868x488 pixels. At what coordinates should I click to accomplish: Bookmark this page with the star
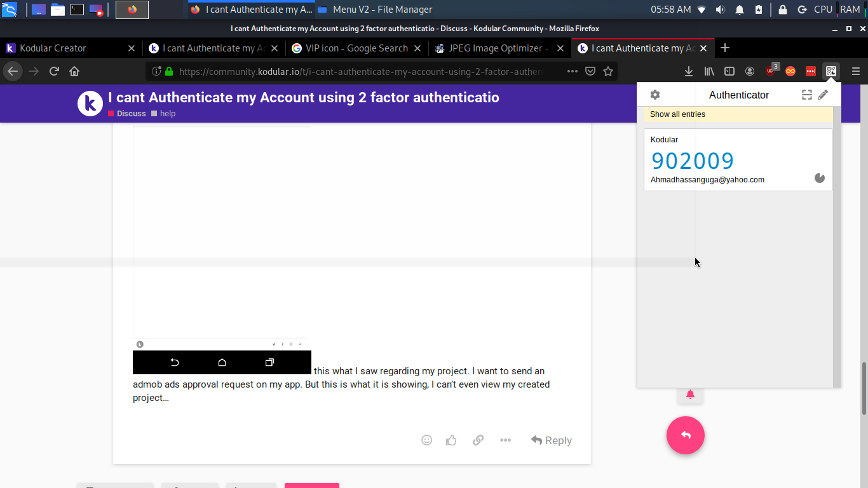point(608,71)
